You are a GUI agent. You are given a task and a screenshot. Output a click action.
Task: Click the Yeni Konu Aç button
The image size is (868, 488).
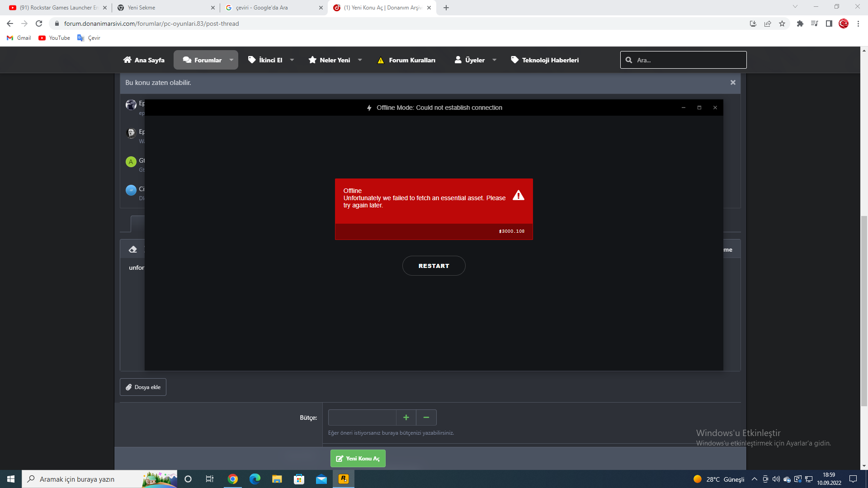[x=358, y=458]
